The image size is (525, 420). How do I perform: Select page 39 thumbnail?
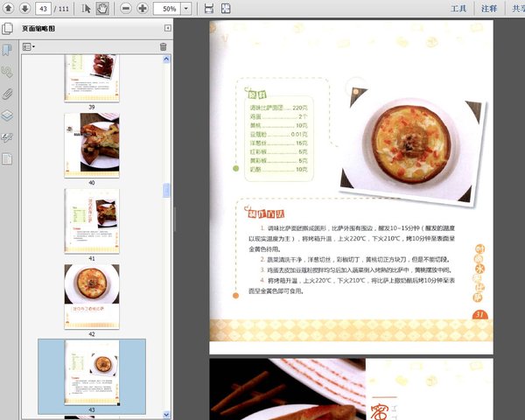(92, 79)
